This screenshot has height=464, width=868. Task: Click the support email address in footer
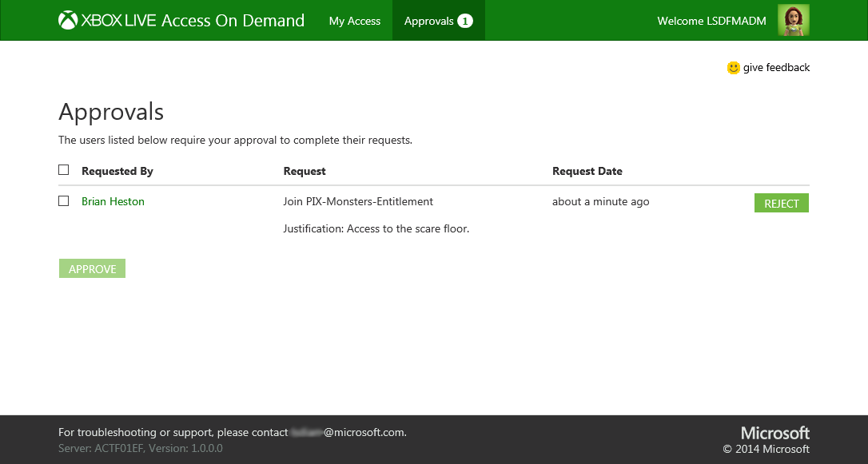point(348,433)
